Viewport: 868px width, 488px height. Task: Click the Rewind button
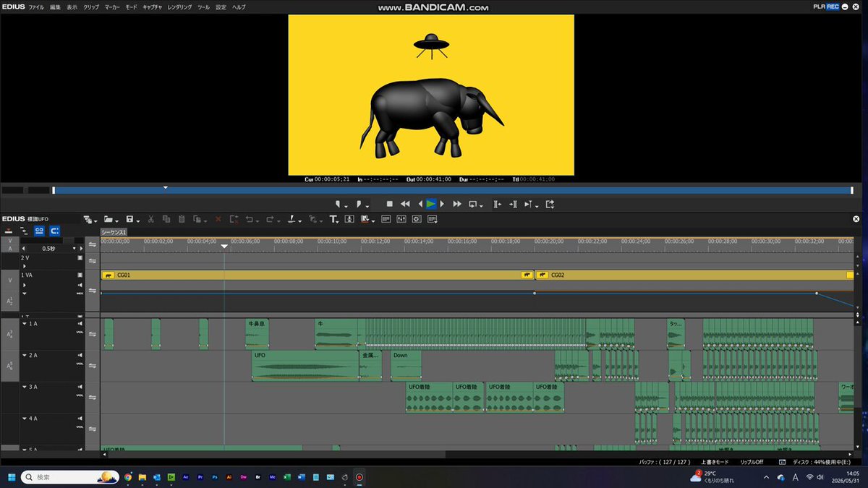click(405, 205)
